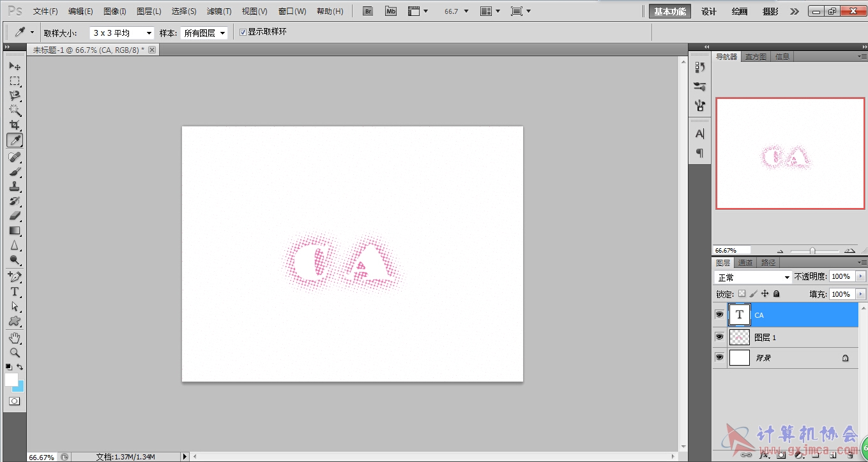Screen dimensions: 868x462
Task: Open the blend mode 正常 dropdown
Action: pos(753,277)
